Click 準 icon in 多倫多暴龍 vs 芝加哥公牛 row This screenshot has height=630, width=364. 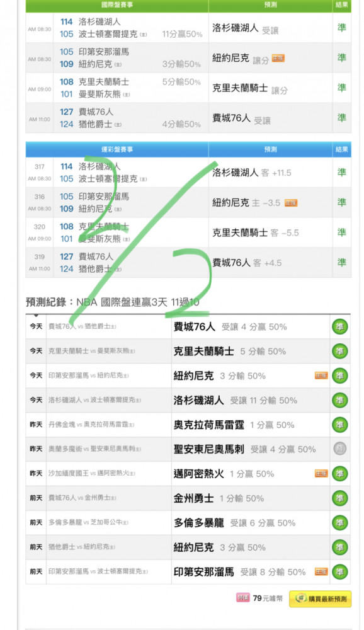339,523
